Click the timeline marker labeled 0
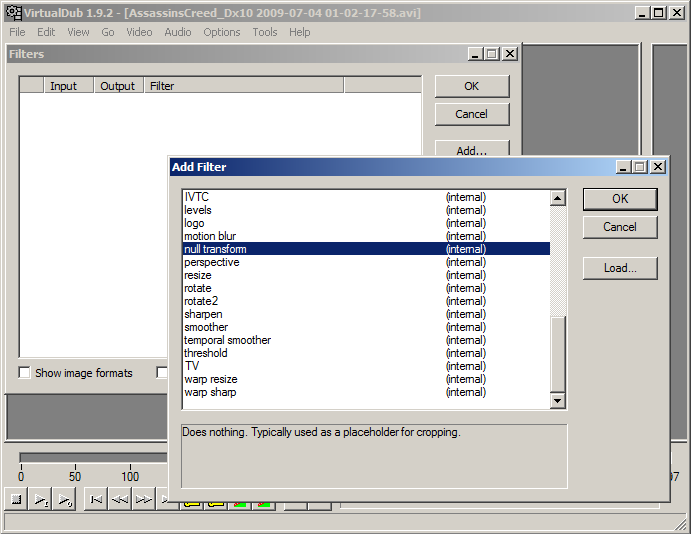The width and height of the screenshot is (691, 534). pos(21,476)
